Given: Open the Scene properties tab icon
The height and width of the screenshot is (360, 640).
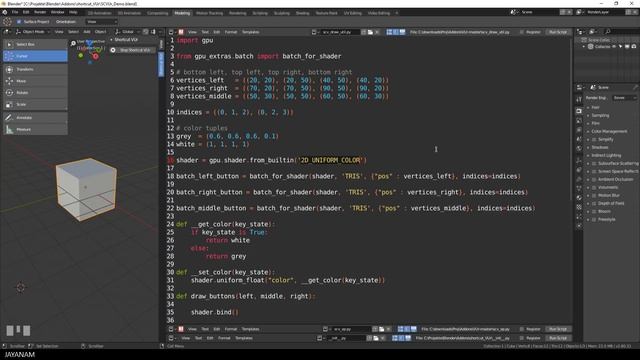Looking at the screenshot, I should click(x=579, y=139).
